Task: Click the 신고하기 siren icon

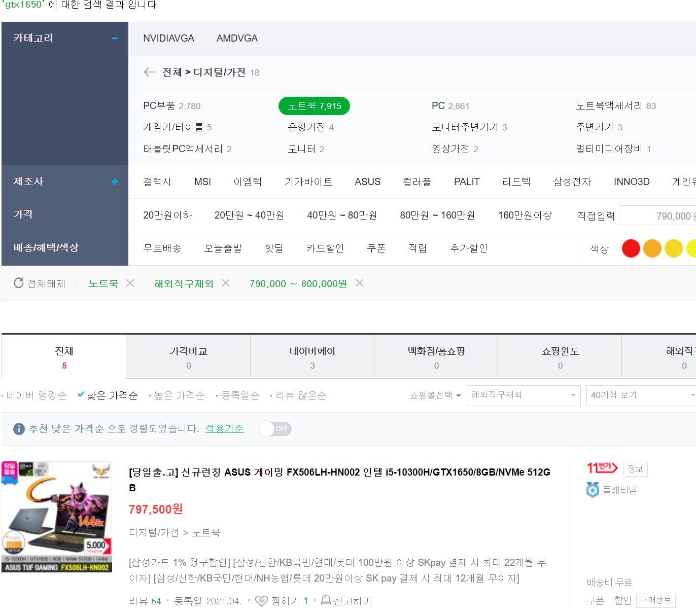Action: tap(326, 600)
